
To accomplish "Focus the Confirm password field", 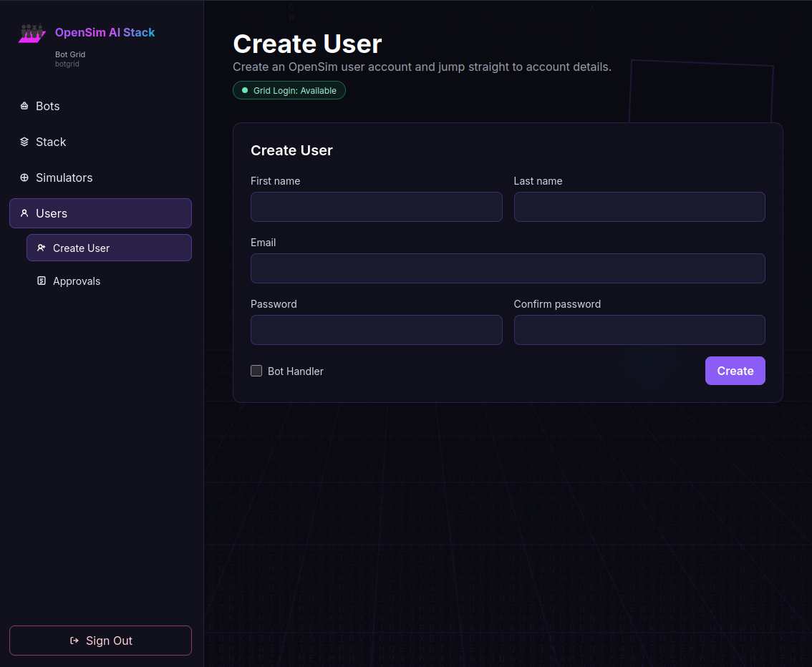I will coord(639,330).
